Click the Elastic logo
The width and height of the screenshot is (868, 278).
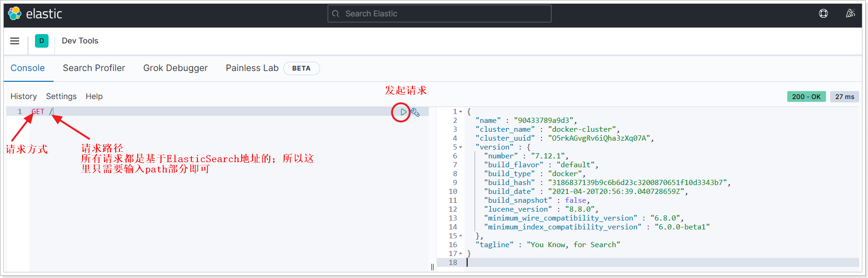coord(35,14)
